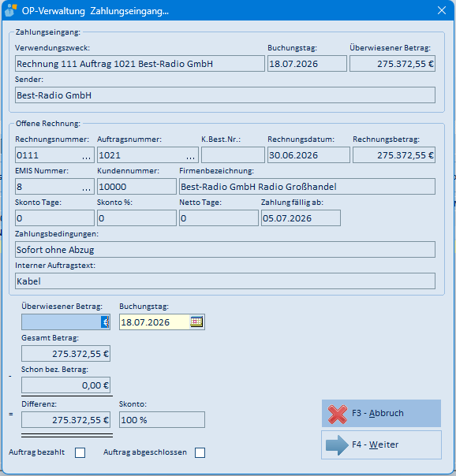Open Rechnungsnummer lookup via ellipsis

point(86,155)
